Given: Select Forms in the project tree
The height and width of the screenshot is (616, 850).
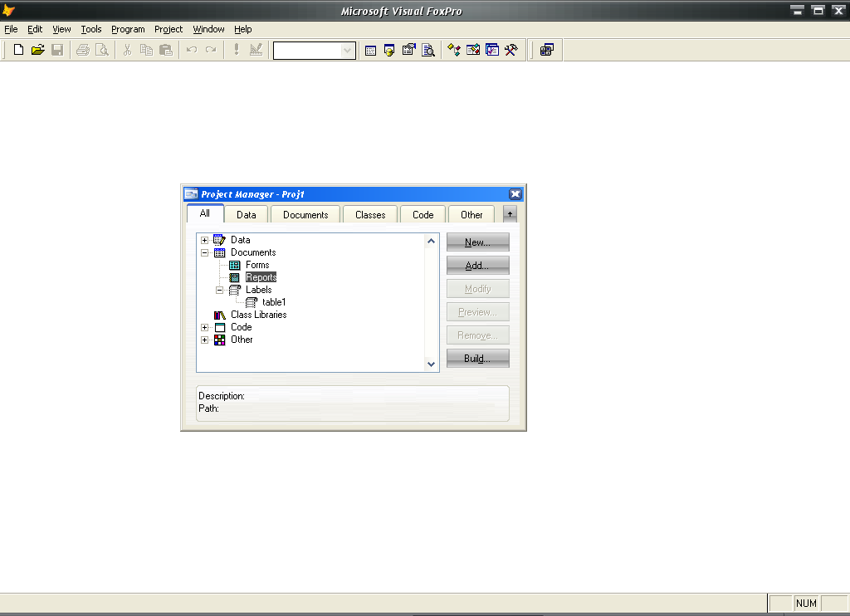Looking at the screenshot, I should click(x=257, y=265).
